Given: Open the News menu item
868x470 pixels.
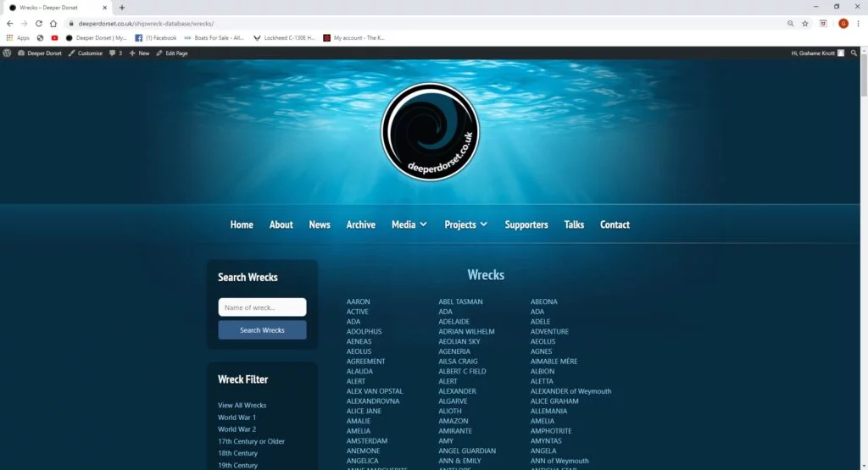Looking at the screenshot, I should coord(320,224).
